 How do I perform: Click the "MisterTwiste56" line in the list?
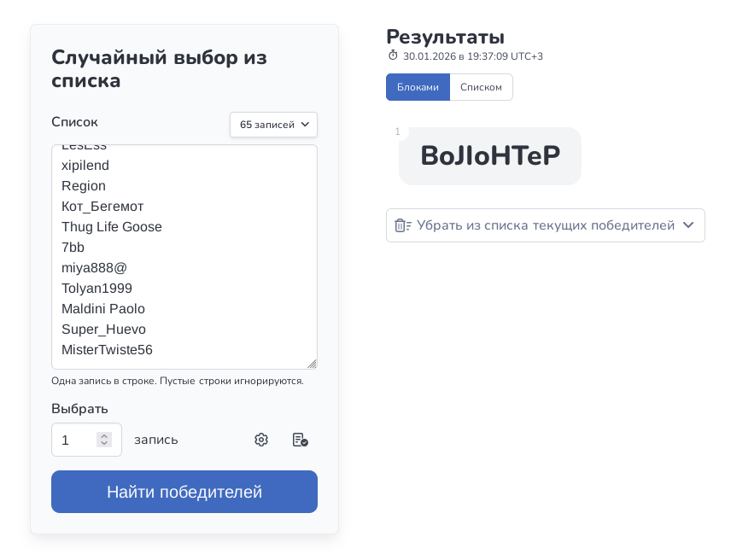[x=107, y=350]
